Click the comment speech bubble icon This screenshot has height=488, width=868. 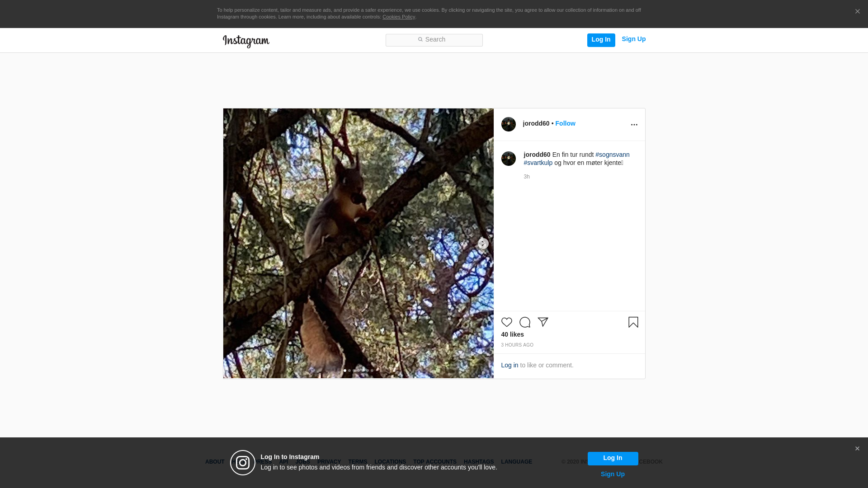click(524, 322)
